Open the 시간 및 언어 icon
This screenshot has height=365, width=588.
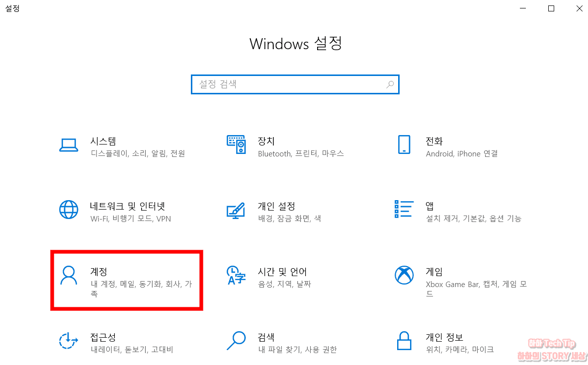(x=236, y=276)
